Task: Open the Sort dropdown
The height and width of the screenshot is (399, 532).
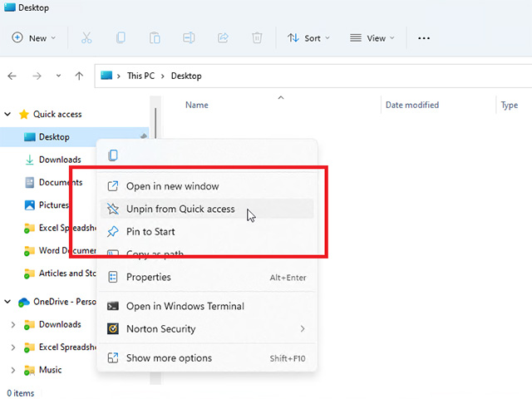Action: 308,37
